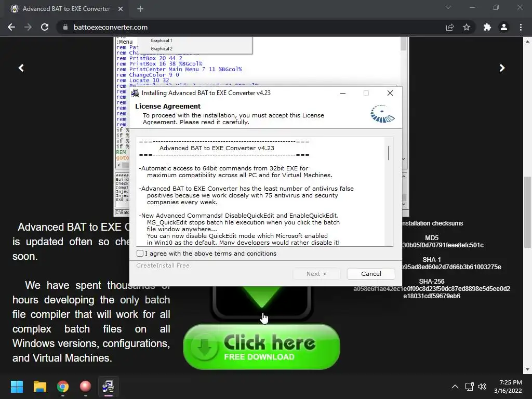
Task: Open a new browser tab
Action: click(140, 9)
